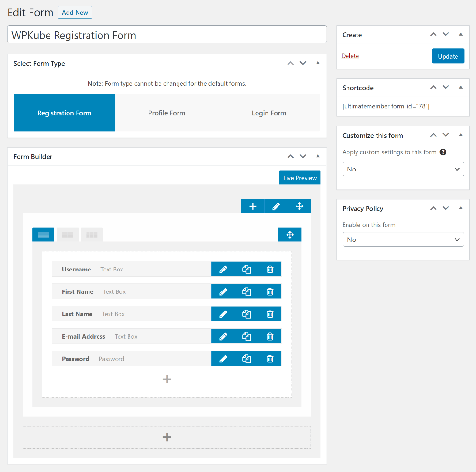Move the Select Form Type panel down
Screen dimensions: 476x472
[x=303, y=63]
